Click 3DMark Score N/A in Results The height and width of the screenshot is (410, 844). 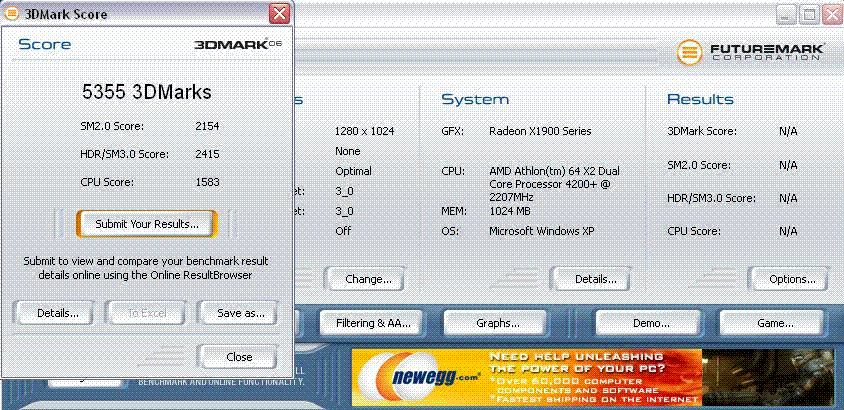pos(788,131)
